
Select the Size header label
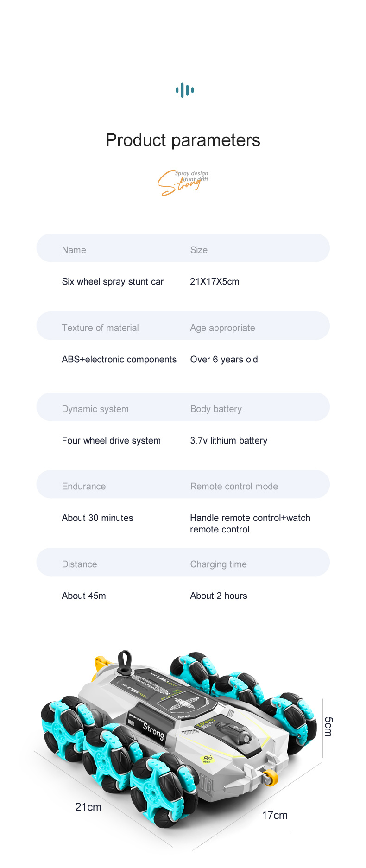pos(199,250)
